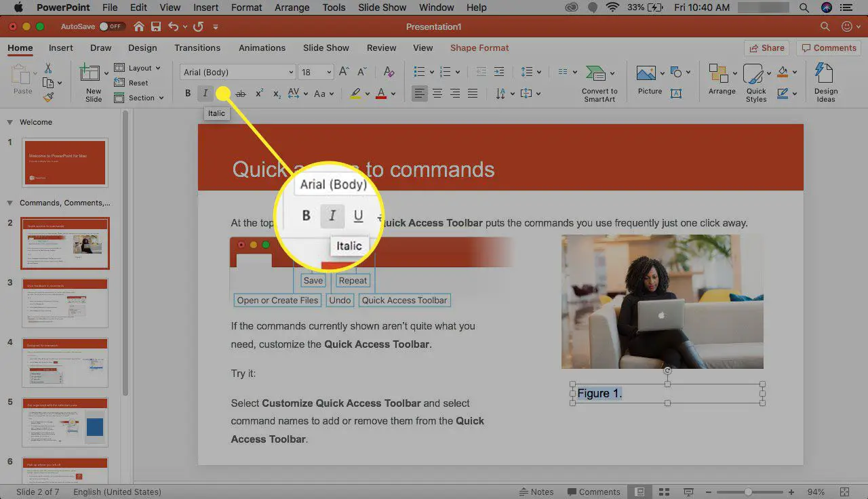Viewport: 868px width, 499px height.
Task: Click the Notes icon in status bar
Action: (536, 492)
